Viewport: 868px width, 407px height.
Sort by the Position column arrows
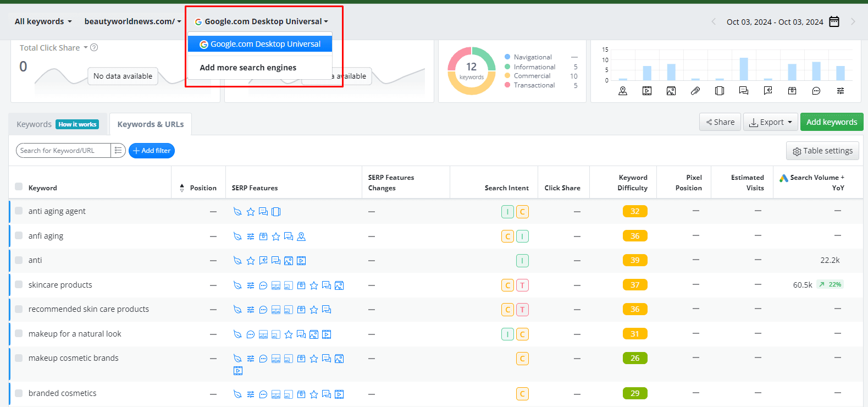click(x=182, y=188)
